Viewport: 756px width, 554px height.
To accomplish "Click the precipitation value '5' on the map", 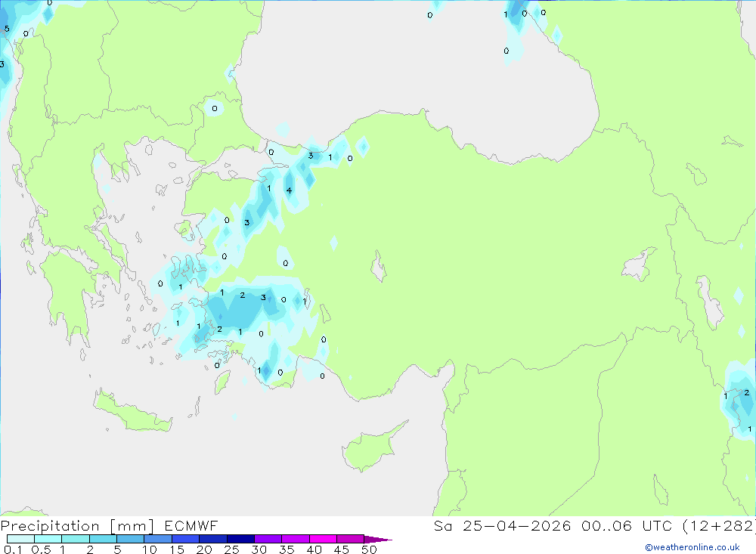I will point(7,29).
